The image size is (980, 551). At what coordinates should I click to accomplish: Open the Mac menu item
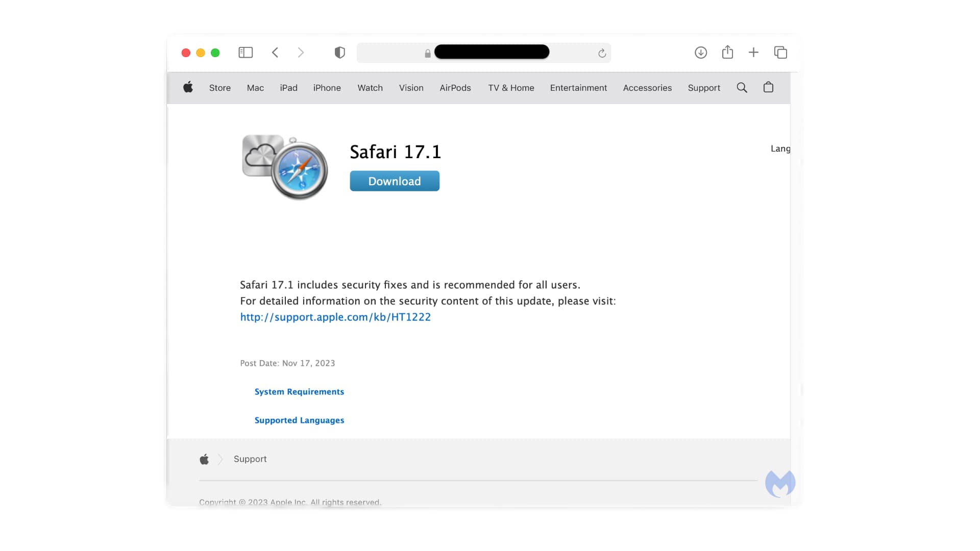coord(255,88)
